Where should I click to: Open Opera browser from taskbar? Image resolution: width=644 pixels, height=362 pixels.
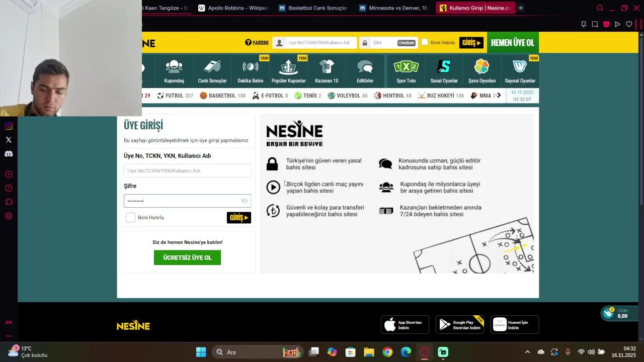(425, 352)
